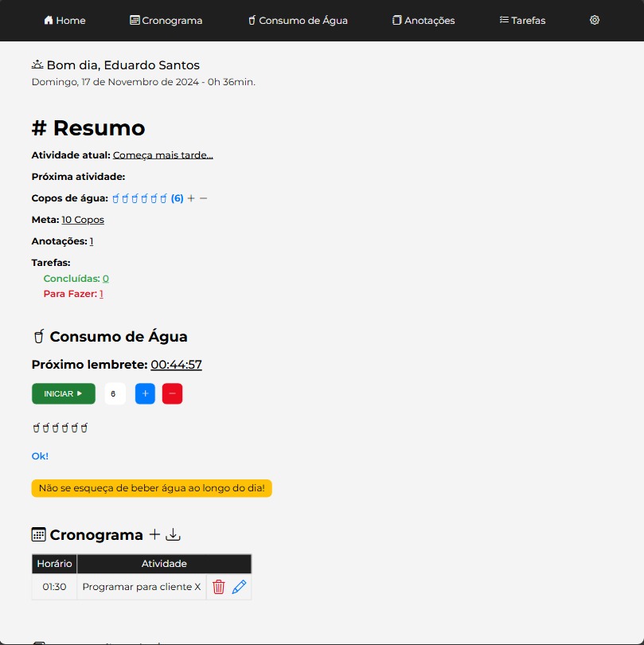Open the Tarefas navbar item
644x645 pixels.
[x=522, y=20]
